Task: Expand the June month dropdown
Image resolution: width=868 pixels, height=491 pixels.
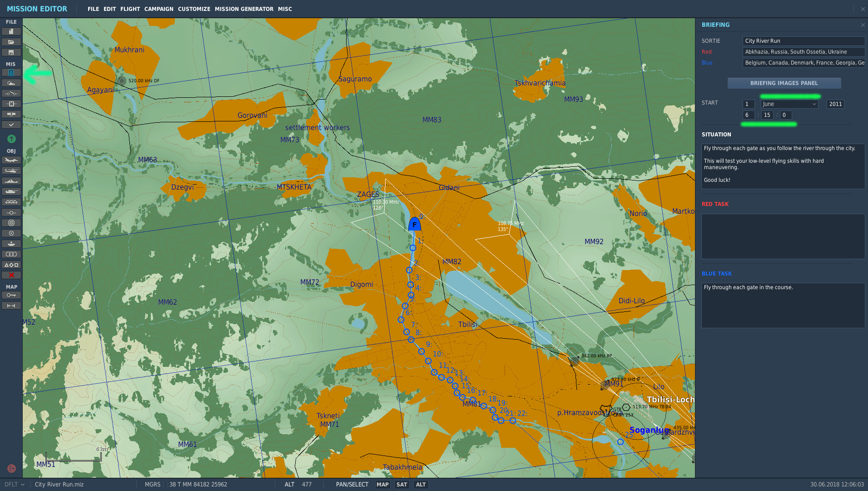Action: point(789,104)
